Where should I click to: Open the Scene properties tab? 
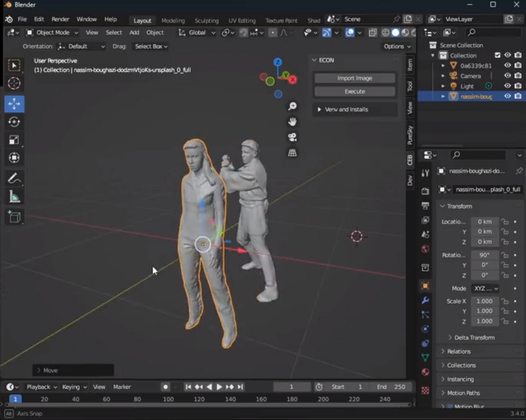coord(425,234)
